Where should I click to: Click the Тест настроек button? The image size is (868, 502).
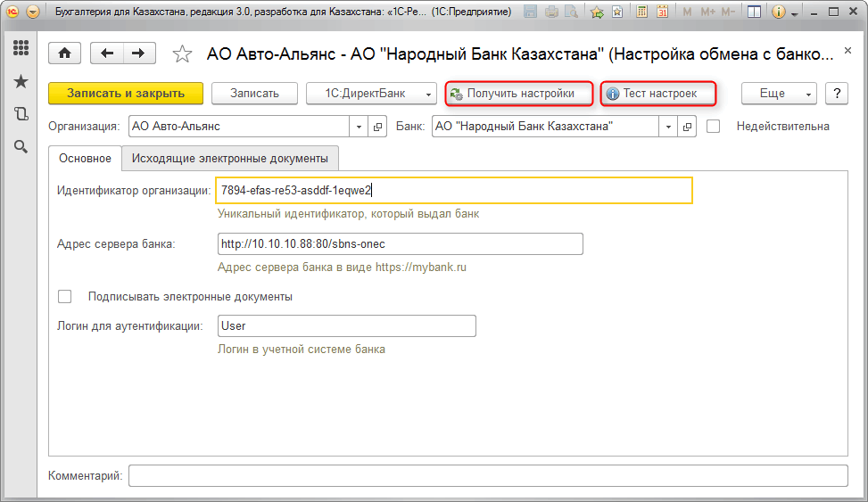tap(659, 94)
